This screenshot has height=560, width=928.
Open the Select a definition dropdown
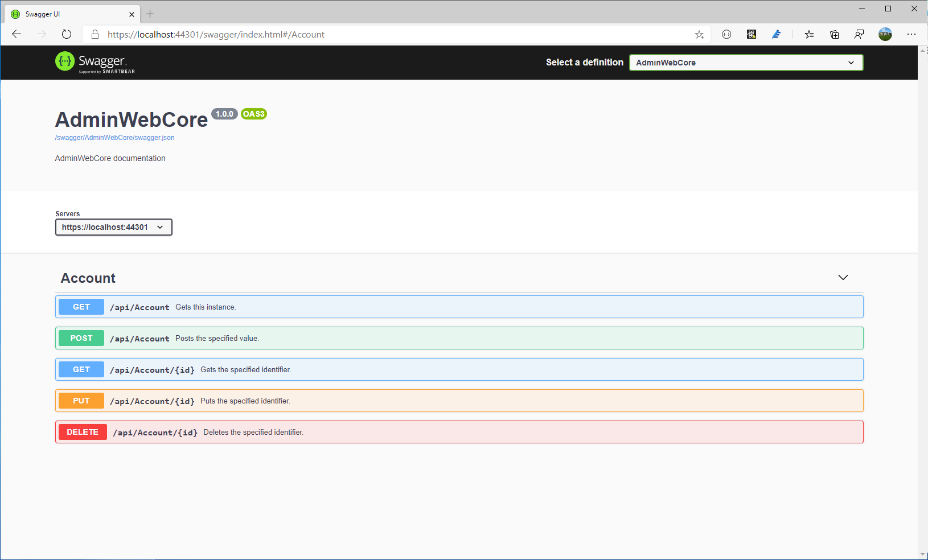[x=746, y=63]
